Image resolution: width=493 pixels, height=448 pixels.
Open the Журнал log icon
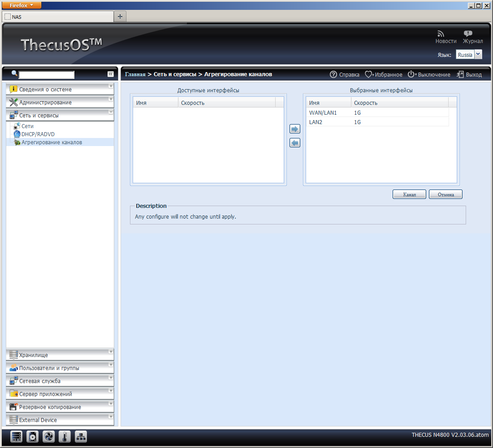coord(468,34)
